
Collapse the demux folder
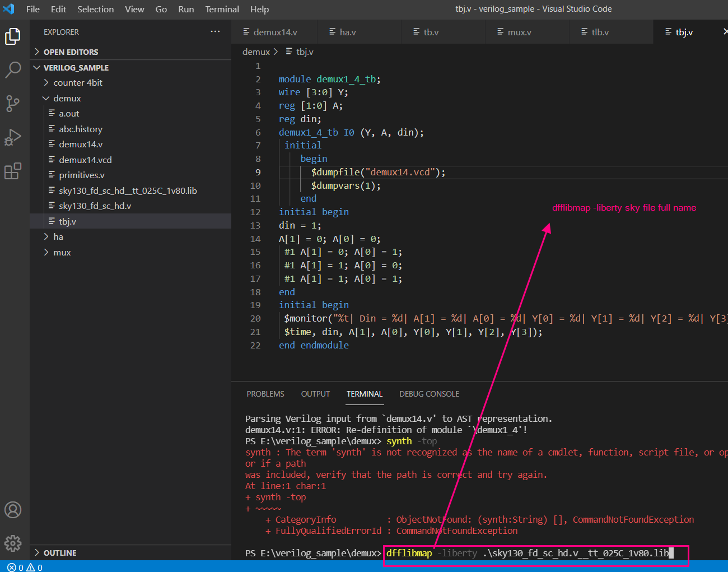(67, 98)
